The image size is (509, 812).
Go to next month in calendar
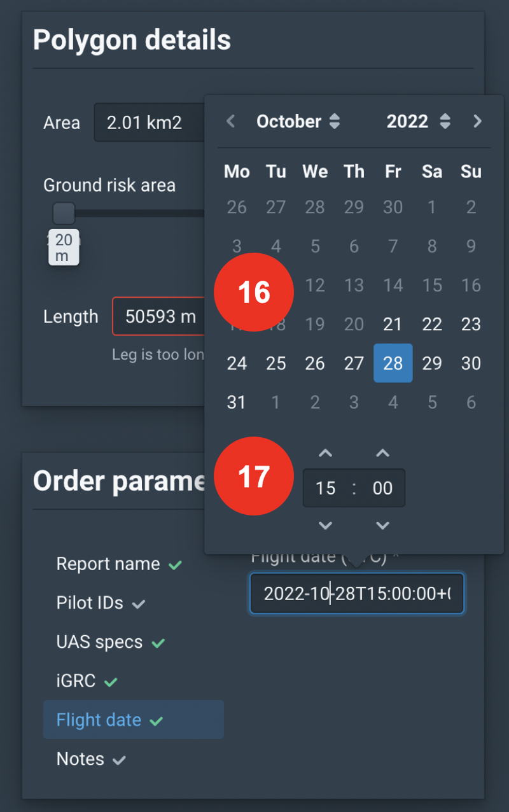(x=477, y=122)
